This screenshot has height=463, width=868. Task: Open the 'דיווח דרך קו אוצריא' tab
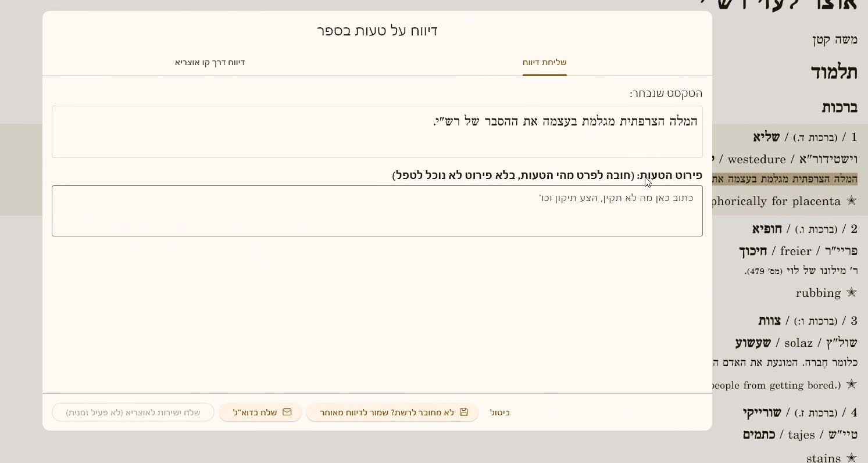tap(210, 62)
